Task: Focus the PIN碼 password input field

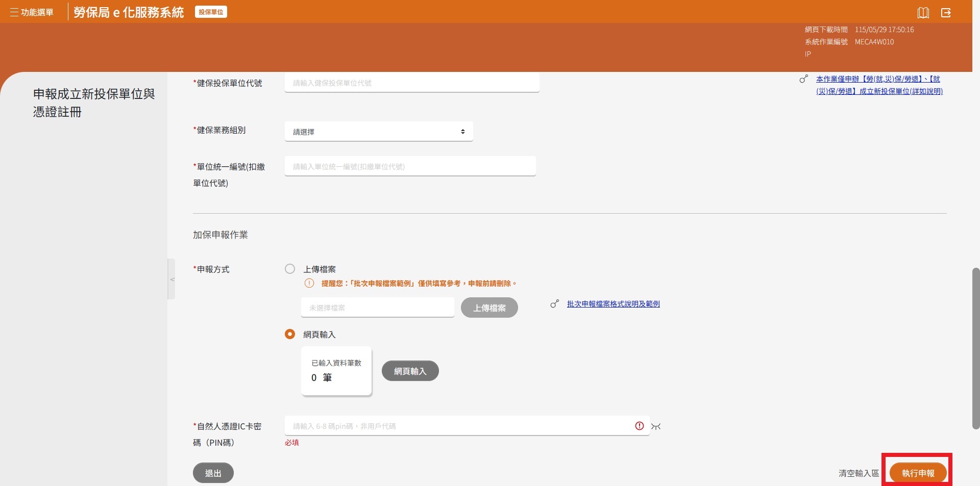Action: 467,426
